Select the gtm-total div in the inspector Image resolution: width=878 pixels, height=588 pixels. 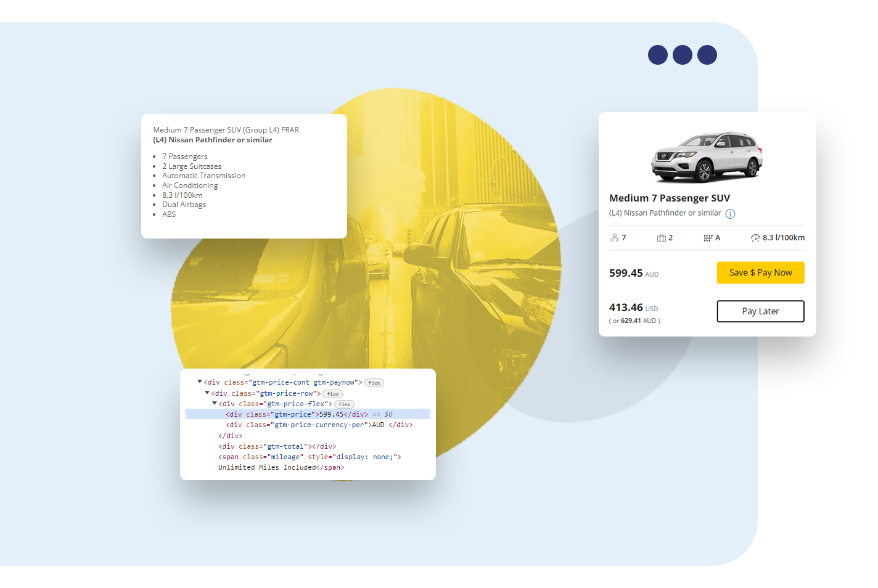(277, 446)
